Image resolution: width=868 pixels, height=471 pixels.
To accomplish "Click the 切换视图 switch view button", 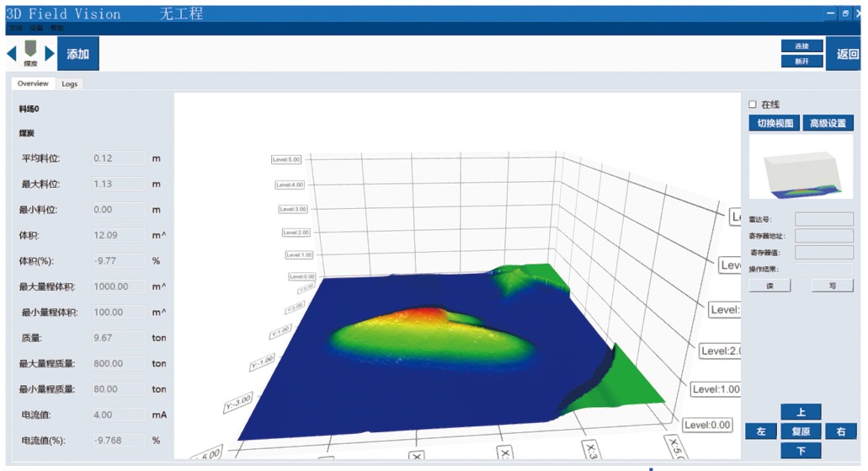I will 774,123.
